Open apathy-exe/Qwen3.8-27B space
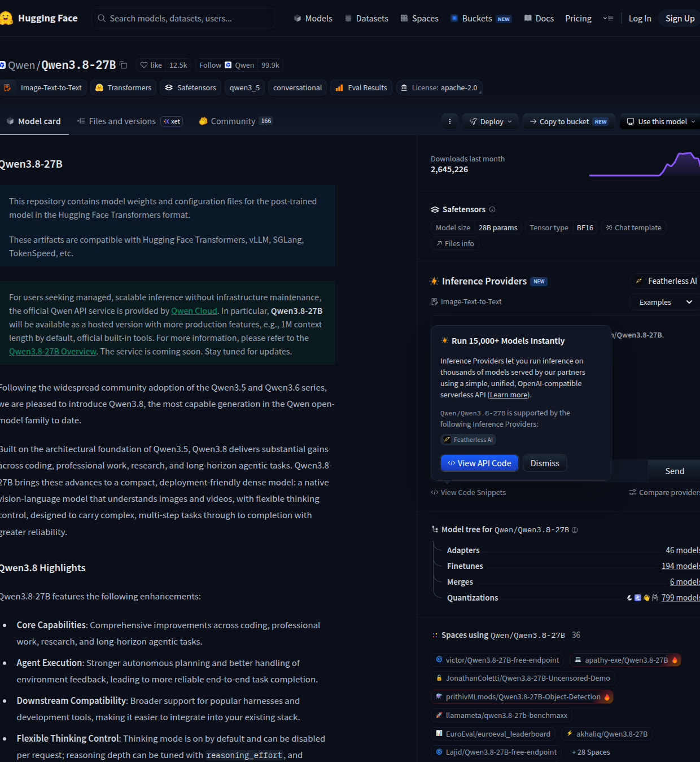The height and width of the screenshot is (762, 700). click(x=625, y=660)
